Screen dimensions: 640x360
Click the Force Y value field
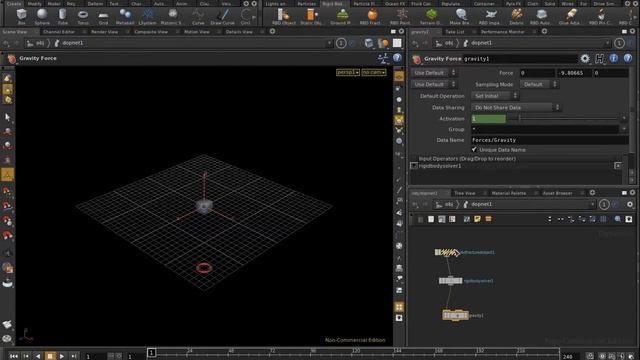click(574, 73)
